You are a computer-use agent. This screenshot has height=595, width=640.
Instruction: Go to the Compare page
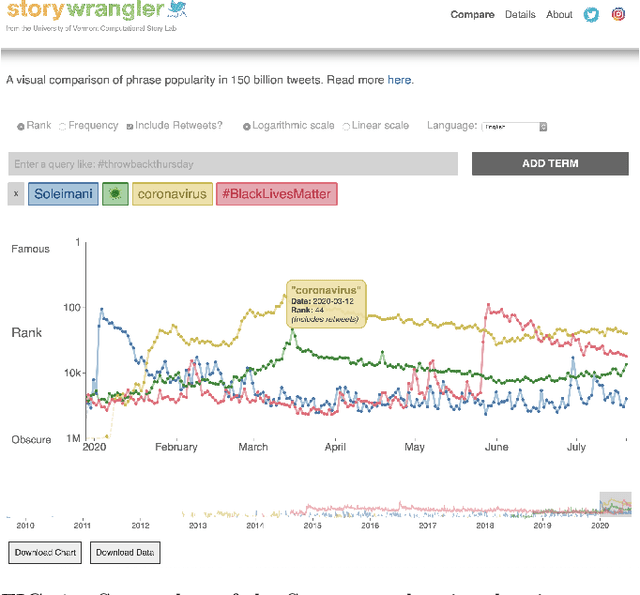click(472, 15)
